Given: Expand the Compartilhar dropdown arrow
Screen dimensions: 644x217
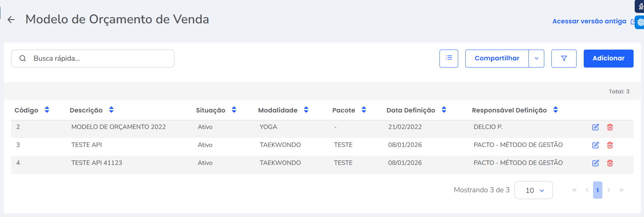Looking at the screenshot, I should 536,59.
